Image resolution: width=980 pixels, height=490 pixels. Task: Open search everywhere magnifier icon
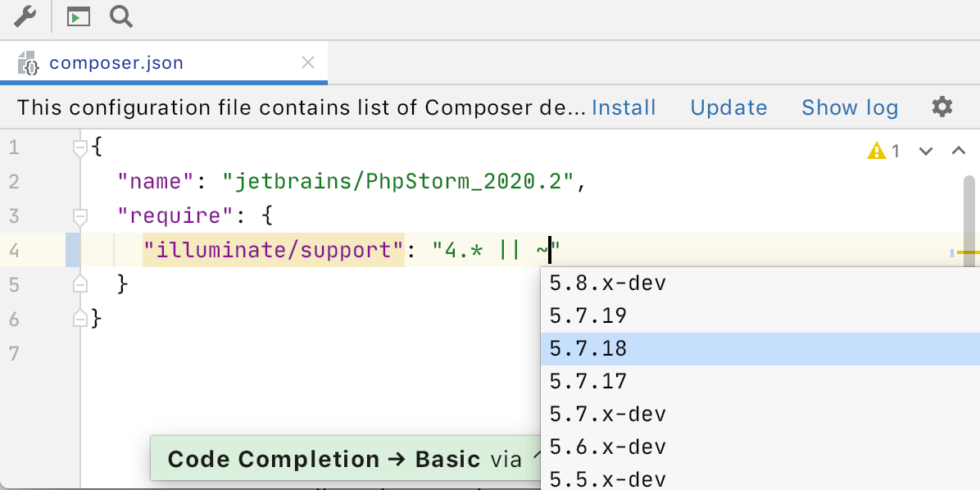[121, 17]
